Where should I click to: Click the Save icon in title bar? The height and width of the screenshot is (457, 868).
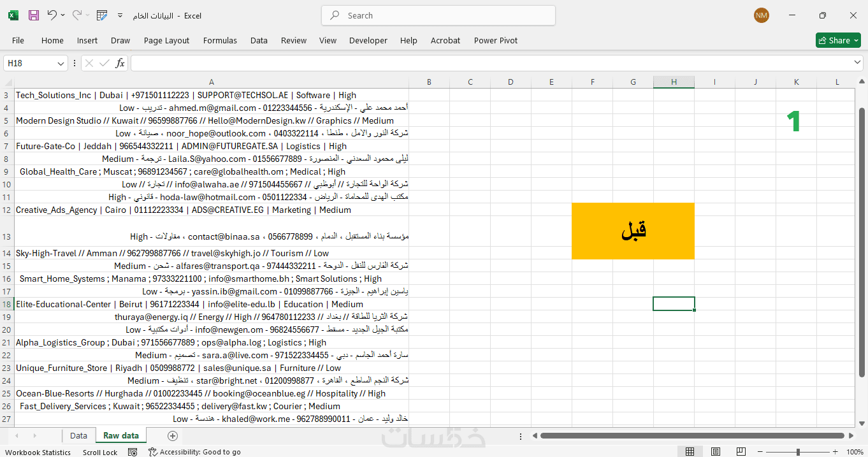[34, 15]
